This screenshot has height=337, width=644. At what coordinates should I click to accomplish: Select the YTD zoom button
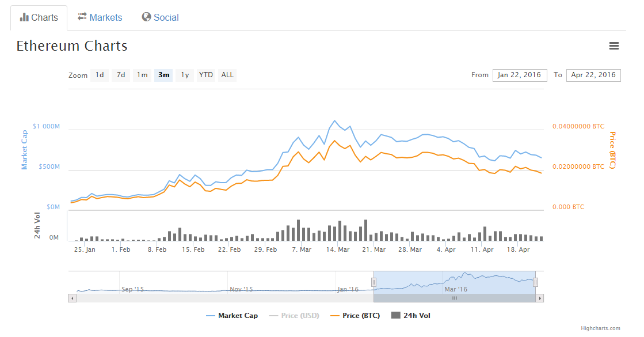pyautogui.click(x=205, y=75)
